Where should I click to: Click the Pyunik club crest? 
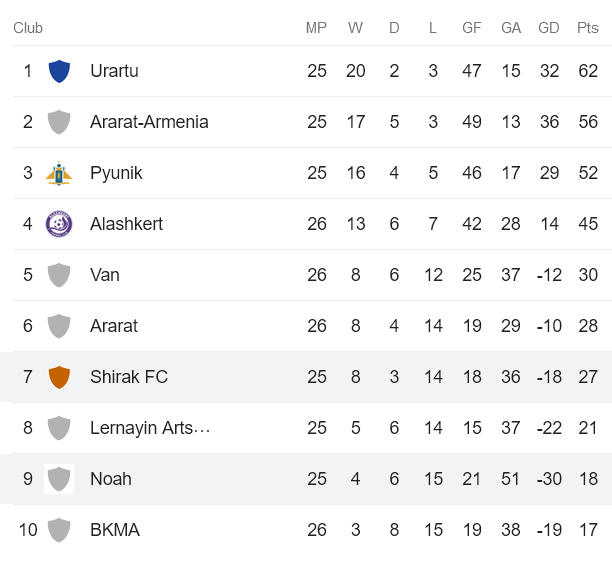59,173
